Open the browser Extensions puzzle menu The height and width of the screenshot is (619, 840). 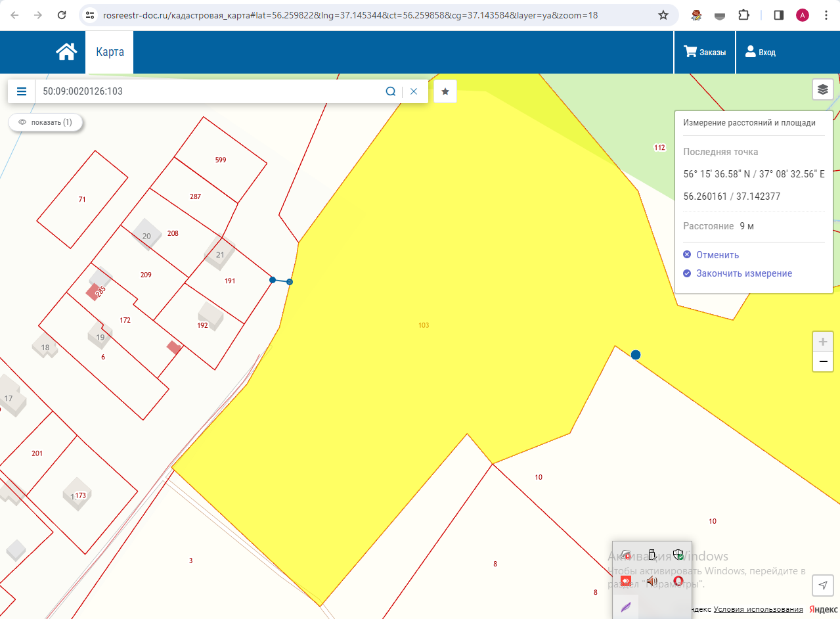point(743,15)
